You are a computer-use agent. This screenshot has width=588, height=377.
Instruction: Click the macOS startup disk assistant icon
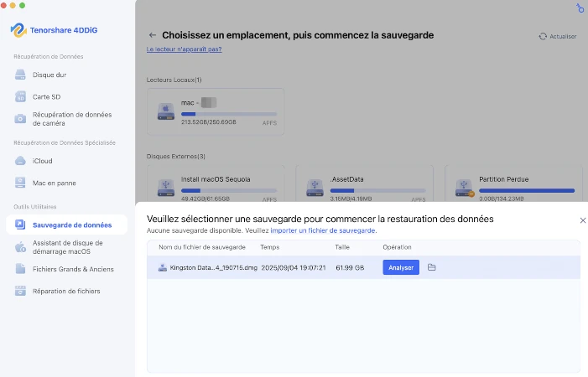point(20,247)
